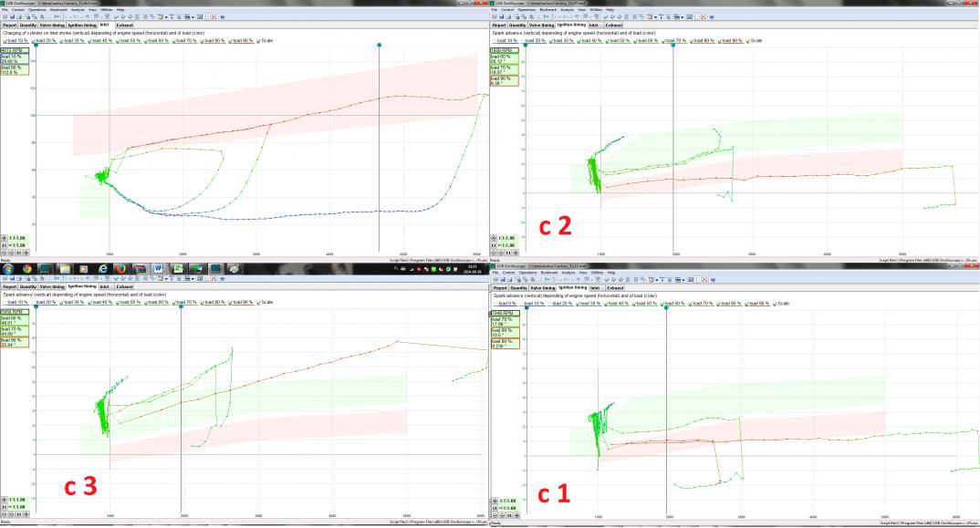Open the File menu in the c 2 window
980x528 pixels.
495,9
